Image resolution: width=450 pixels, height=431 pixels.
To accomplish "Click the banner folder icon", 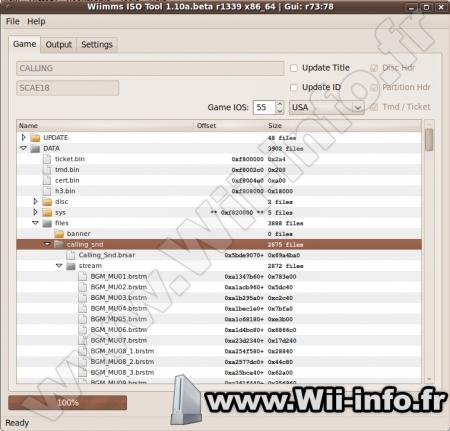I will (x=59, y=234).
